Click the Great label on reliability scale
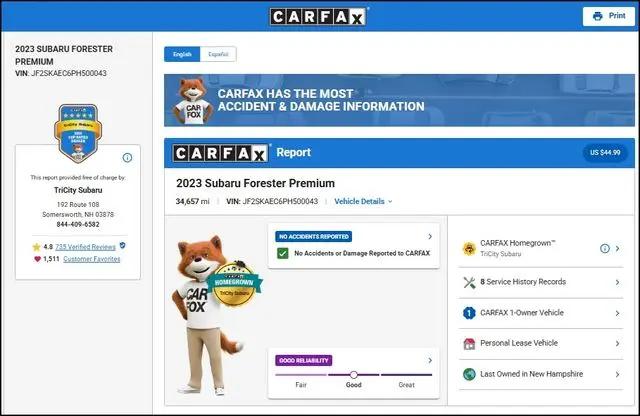This screenshot has width=640, height=416. 407,385
